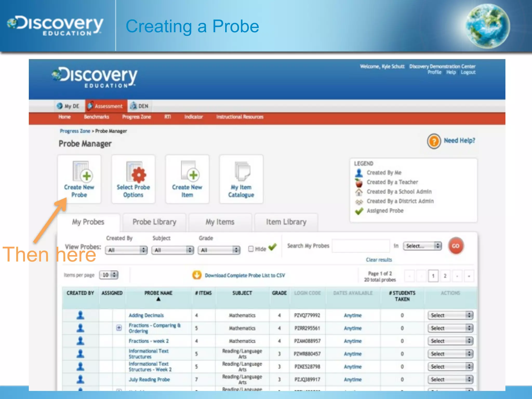Click the Create New Probe icon

(82, 171)
